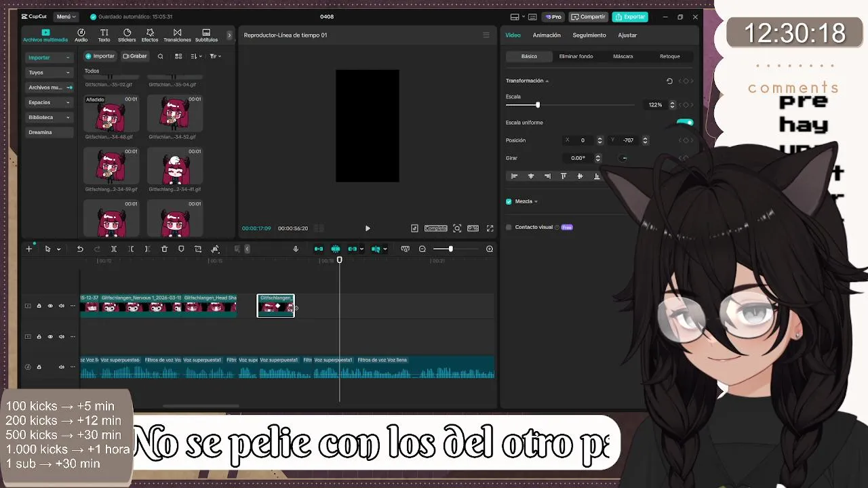868x488 pixels.
Task: Select the Retoque subtab
Action: (669, 56)
